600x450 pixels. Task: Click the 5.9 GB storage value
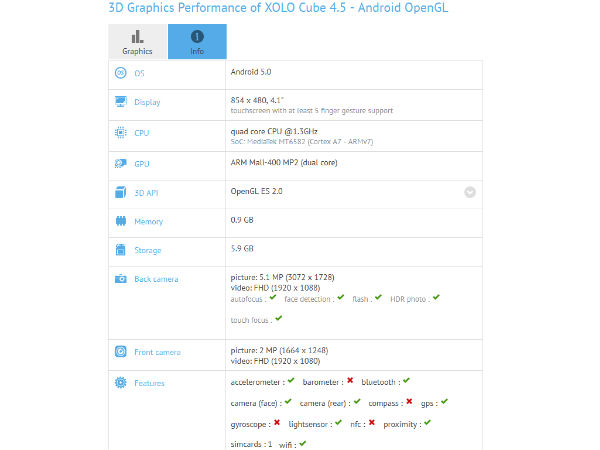pyautogui.click(x=242, y=249)
